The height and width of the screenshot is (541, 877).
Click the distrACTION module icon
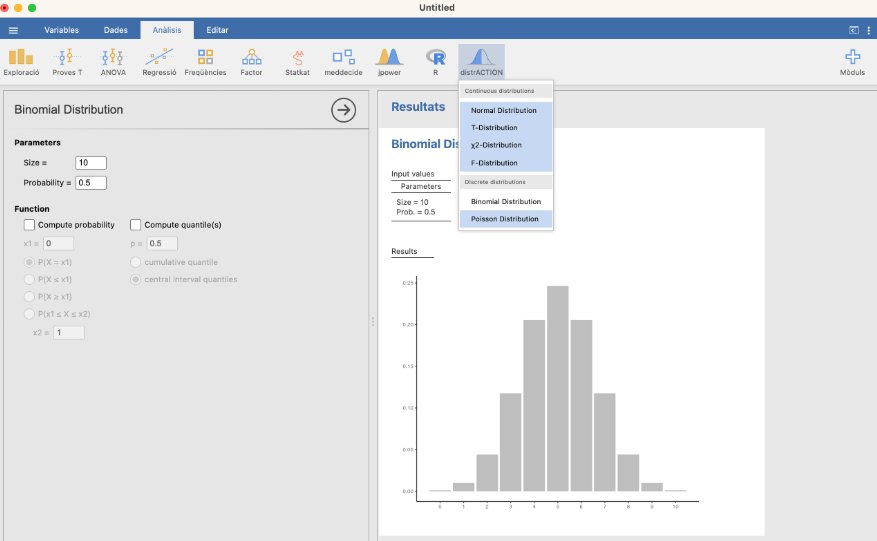(482, 62)
